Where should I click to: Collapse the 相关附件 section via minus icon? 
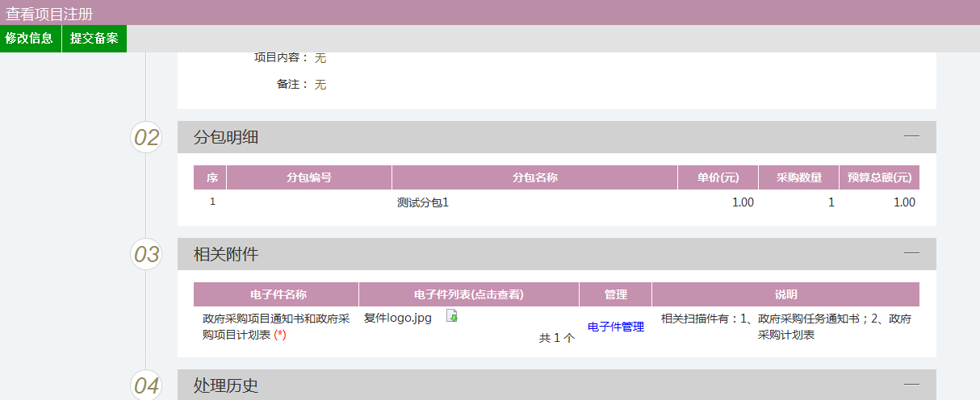(x=911, y=253)
